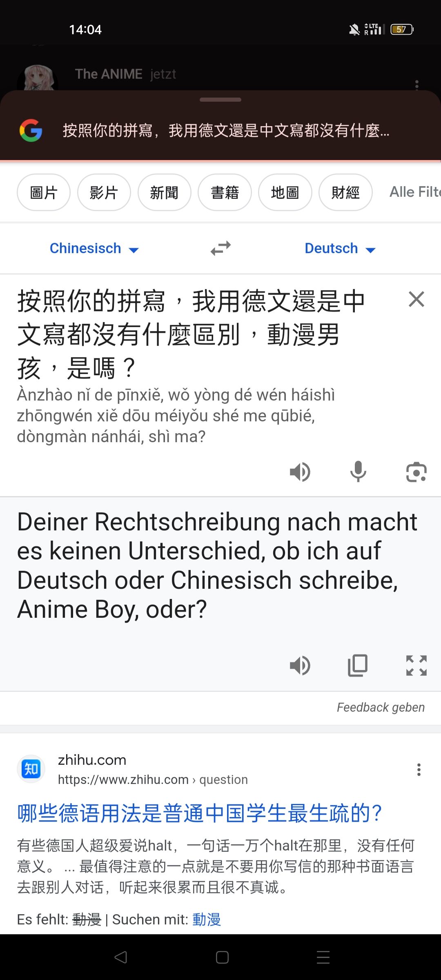
Task: Listen to the German translation audio
Action: coord(300,666)
